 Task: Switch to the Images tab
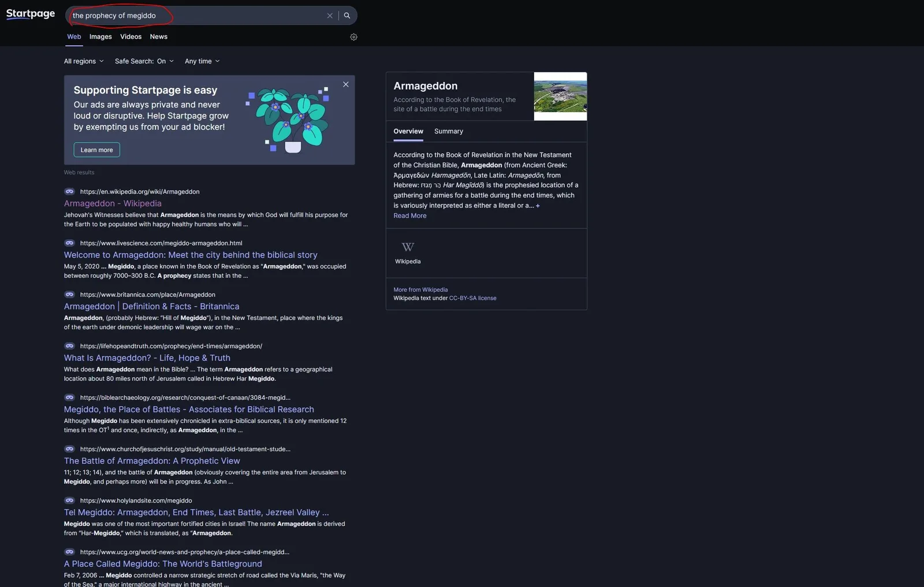[100, 36]
